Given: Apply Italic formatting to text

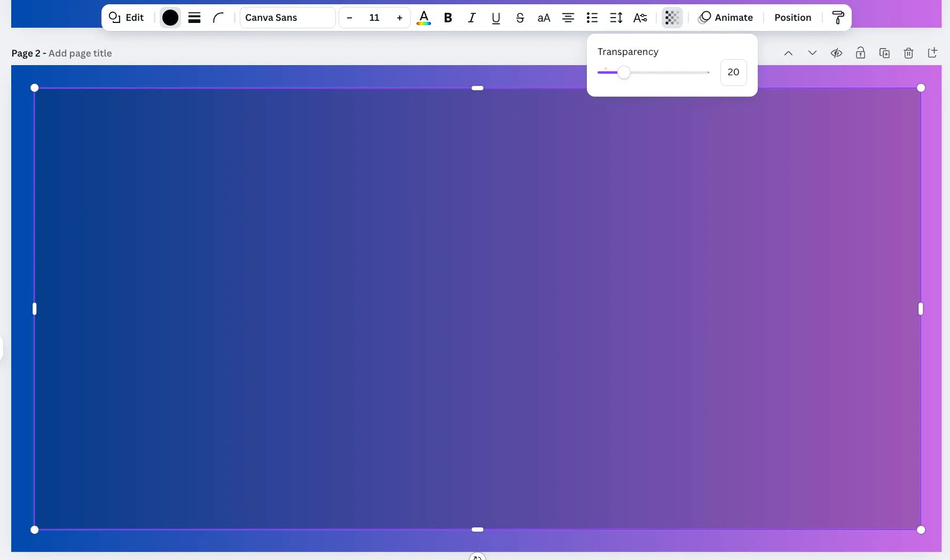Looking at the screenshot, I should point(472,18).
